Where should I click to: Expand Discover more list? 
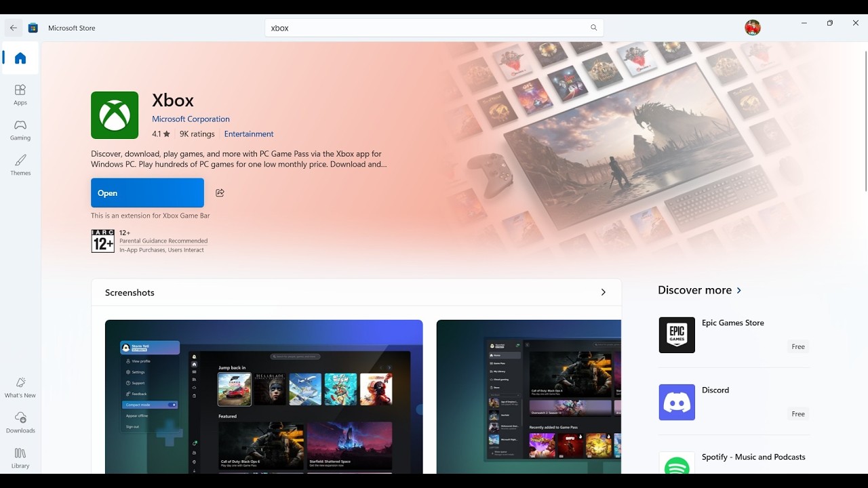(x=739, y=290)
